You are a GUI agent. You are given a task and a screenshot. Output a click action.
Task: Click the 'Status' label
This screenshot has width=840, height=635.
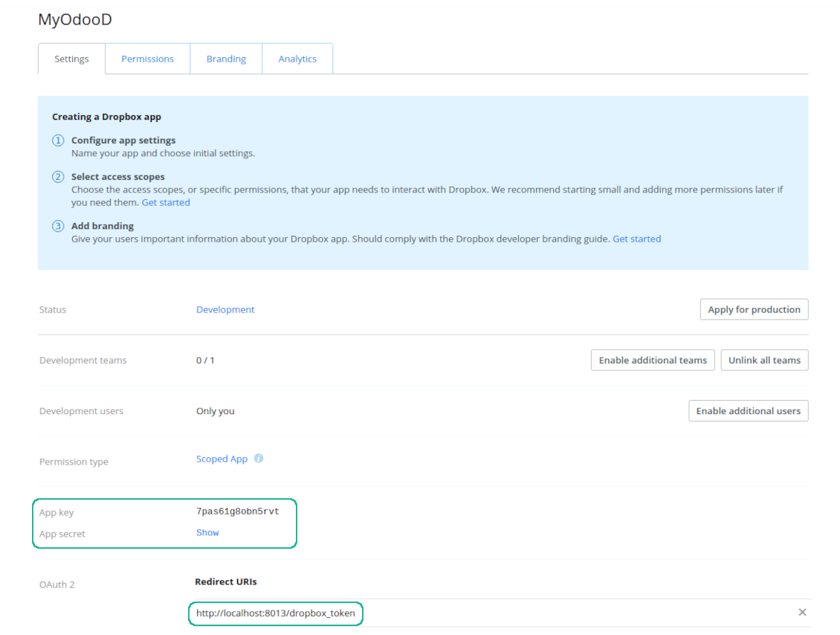53,310
